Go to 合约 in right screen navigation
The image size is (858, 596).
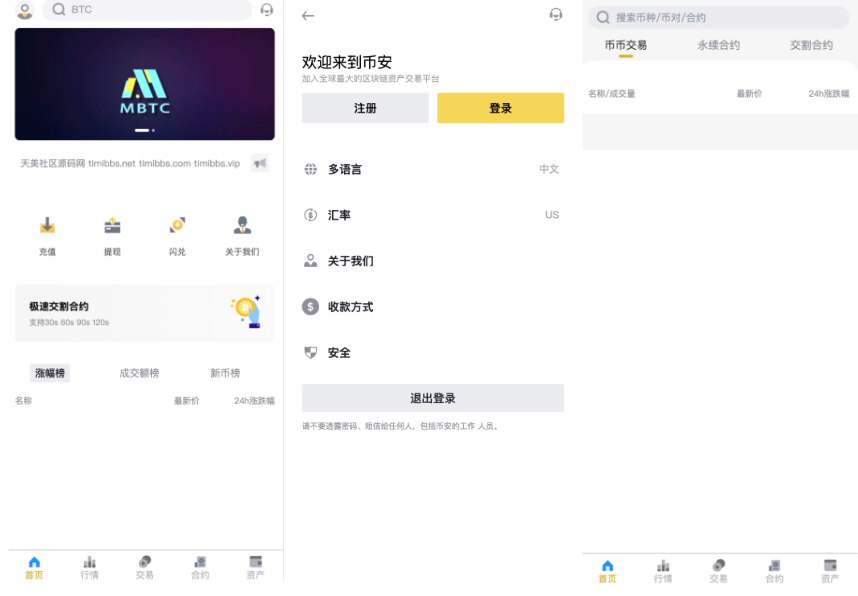coord(774,571)
